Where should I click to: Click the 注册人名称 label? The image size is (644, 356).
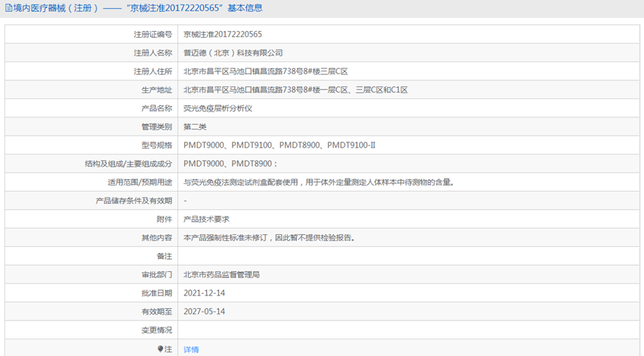point(153,53)
